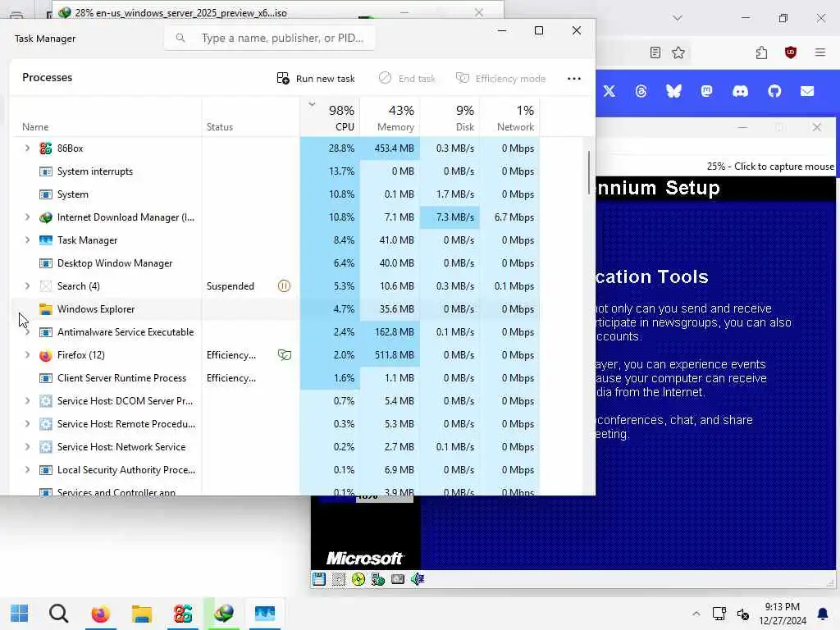Click the sort chevron above CPU column
The width and height of the screenshot is (840, 630).
pyautogui.click(x=312, y=104)
